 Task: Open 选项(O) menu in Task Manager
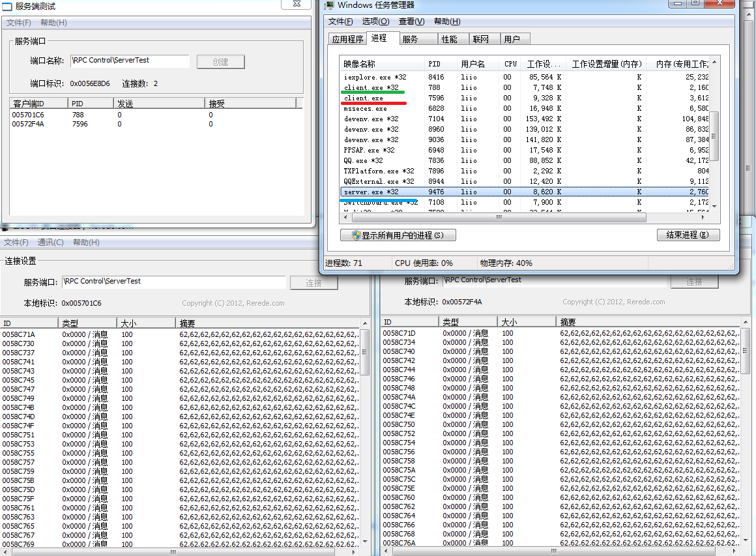tap(375, 22)
